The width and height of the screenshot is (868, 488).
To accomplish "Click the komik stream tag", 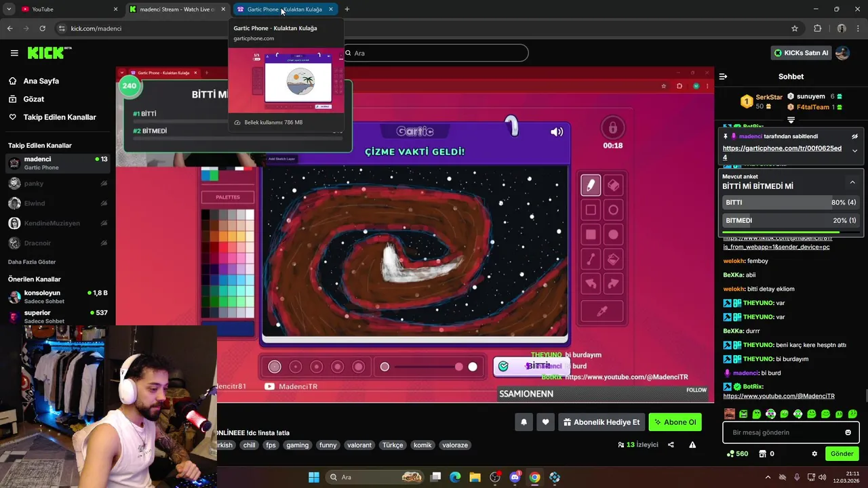I will (x=422, y=445).
